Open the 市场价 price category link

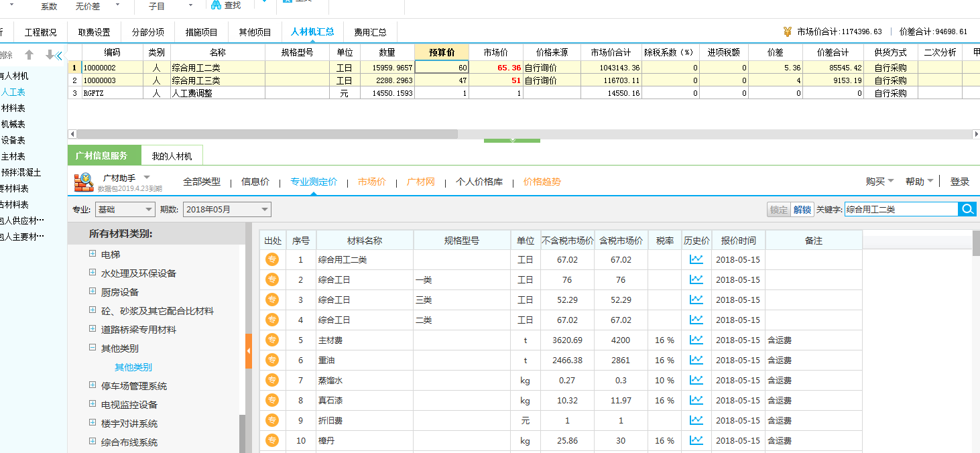tap(372, 182)
